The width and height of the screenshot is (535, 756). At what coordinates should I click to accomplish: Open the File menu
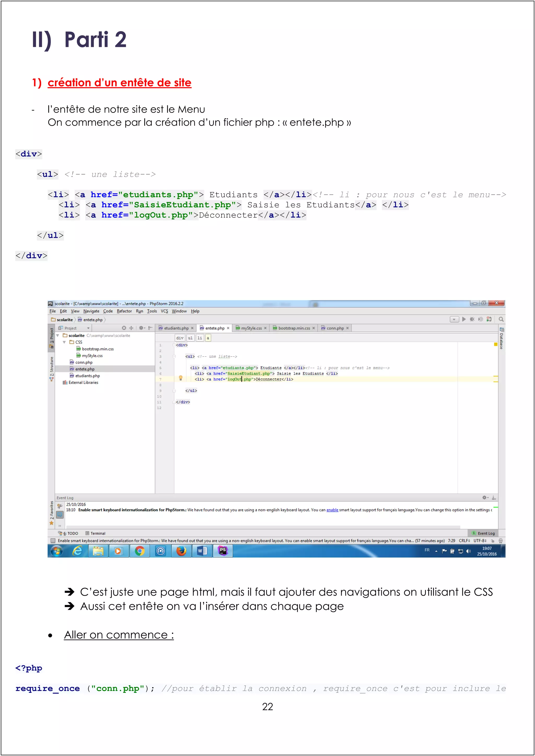(x=53, y=311)
